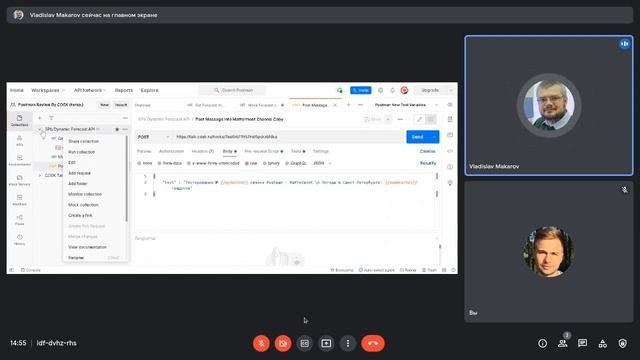Hang up with the red leave call button
This screenshot has height=360, width=640.
[373, 343]
